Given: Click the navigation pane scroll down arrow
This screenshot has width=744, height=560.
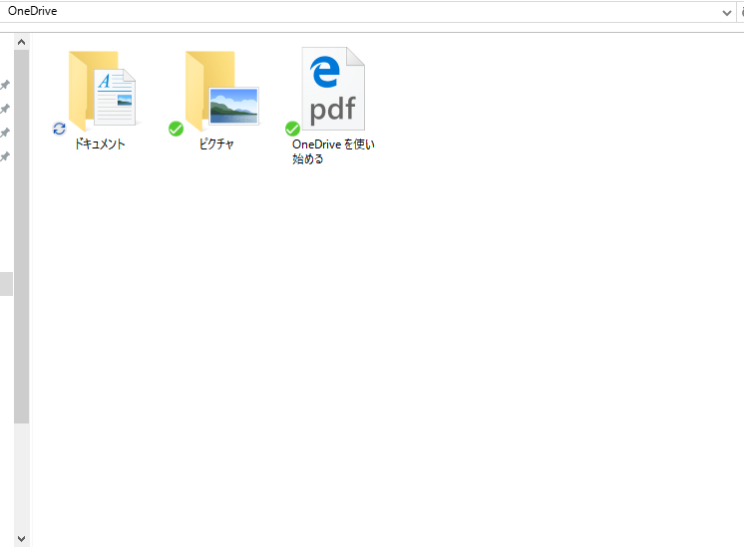Looking at the screenshot, I should tap(21, 539).
